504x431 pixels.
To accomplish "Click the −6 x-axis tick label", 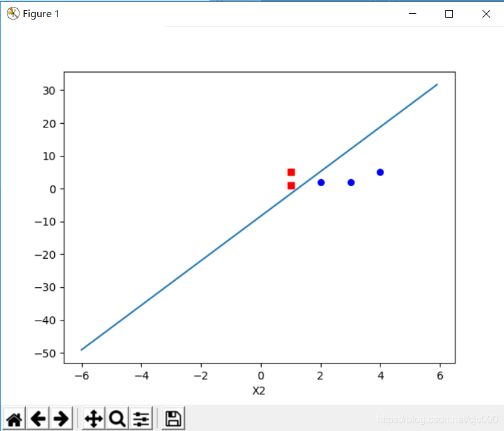I will click(x=82, y=375).
